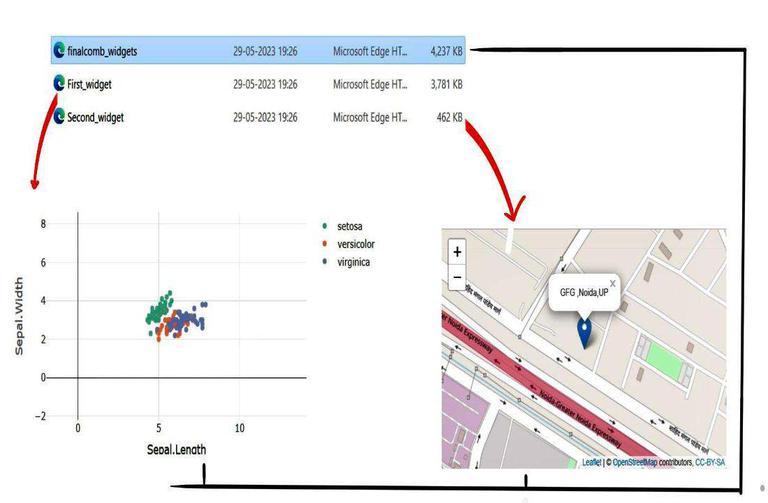Zoom in on the map
Image resolution: width=768 pixels, height=503 pixels.
click(x=457, y=252)
